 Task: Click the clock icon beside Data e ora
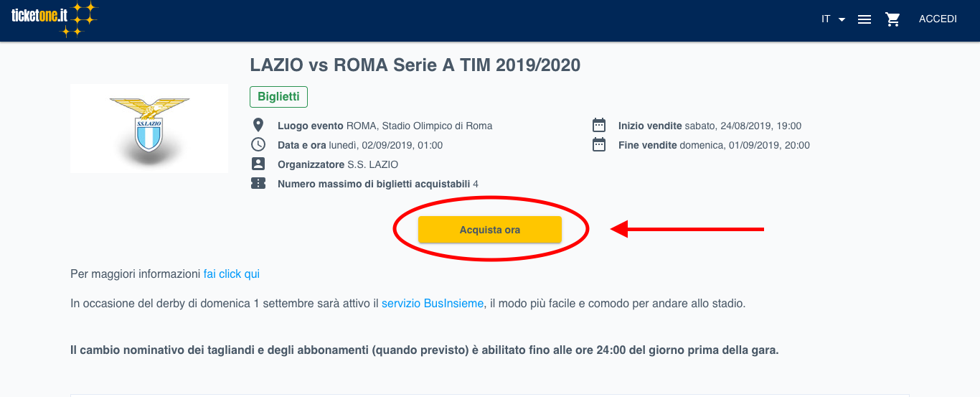click(258, 145)
